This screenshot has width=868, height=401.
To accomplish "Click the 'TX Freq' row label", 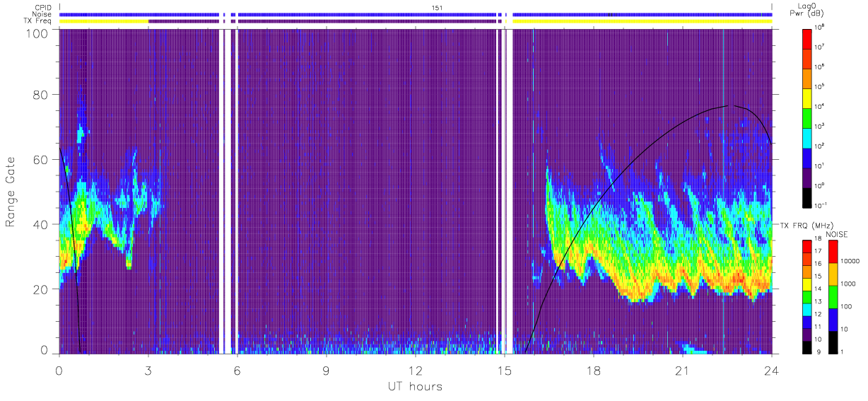I will pos(39,21).
